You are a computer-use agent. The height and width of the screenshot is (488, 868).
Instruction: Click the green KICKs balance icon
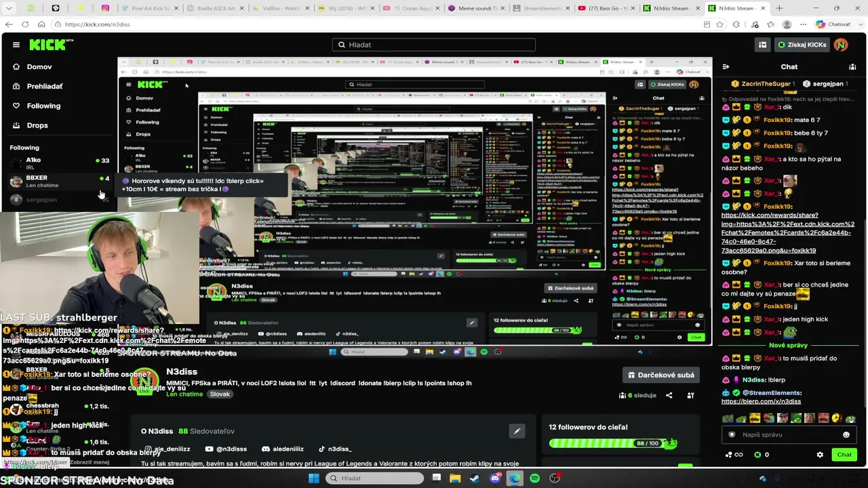click(757, 455)
